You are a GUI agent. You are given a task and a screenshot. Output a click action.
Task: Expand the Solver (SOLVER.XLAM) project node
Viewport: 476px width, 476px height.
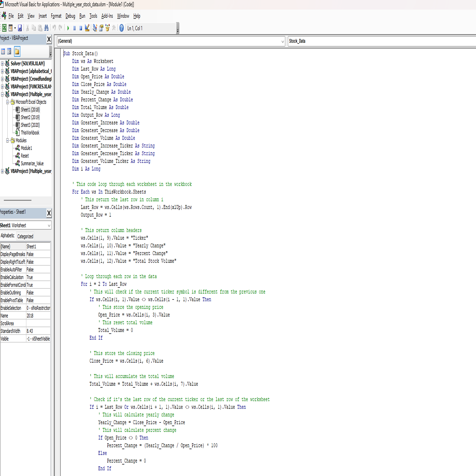coord(2,64)
